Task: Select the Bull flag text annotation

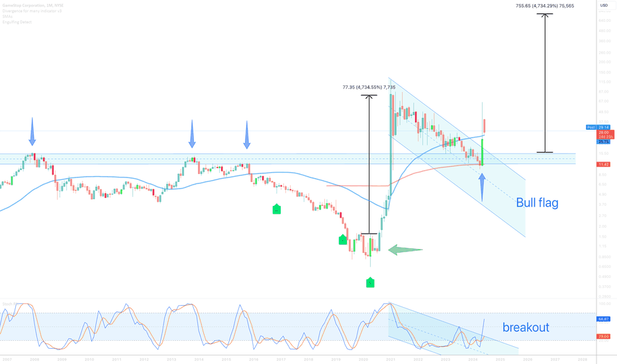Action: pos(537,203)
